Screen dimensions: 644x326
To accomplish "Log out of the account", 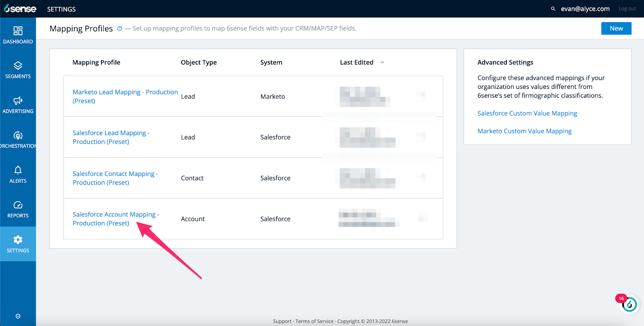I will point(627,8).
